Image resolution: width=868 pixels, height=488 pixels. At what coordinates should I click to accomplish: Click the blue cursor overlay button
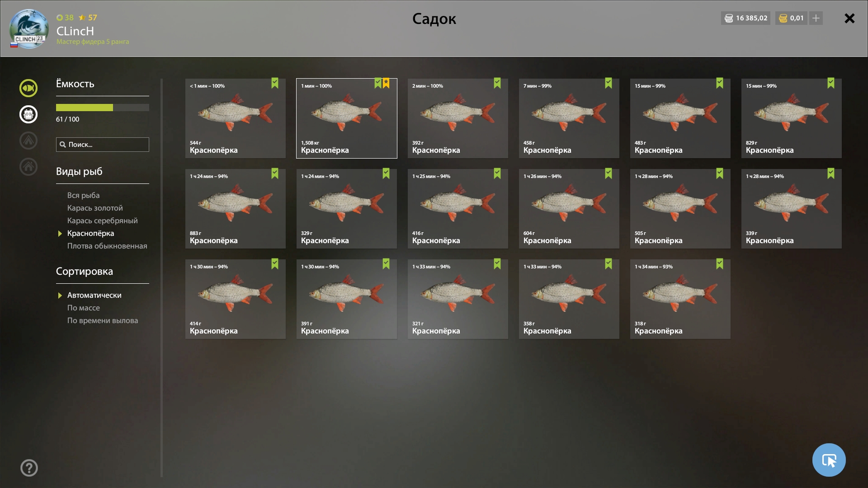pyautogui.click(x=829, y=460)
